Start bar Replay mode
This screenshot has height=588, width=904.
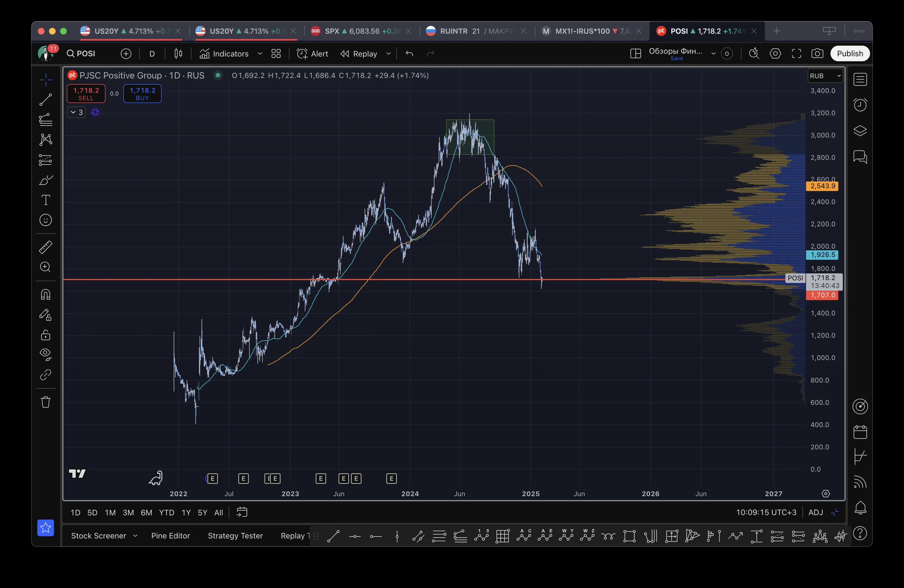tap(359, 54)
